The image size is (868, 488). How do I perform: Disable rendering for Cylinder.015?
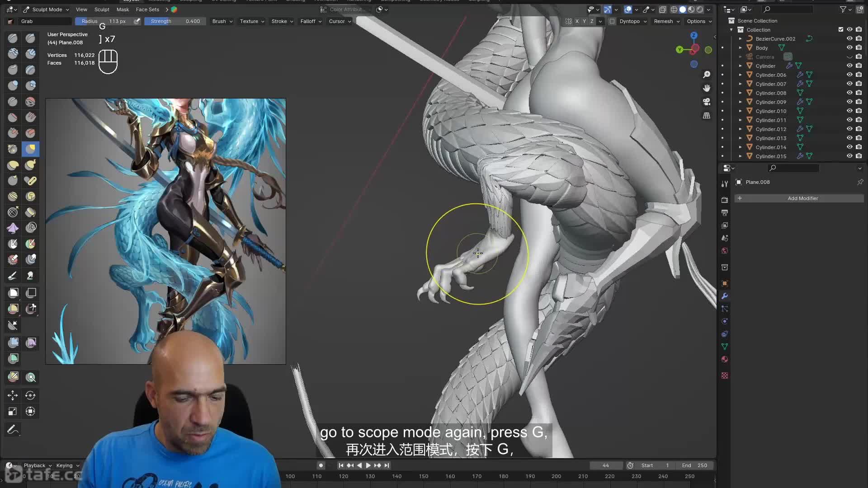coord(859,156)
